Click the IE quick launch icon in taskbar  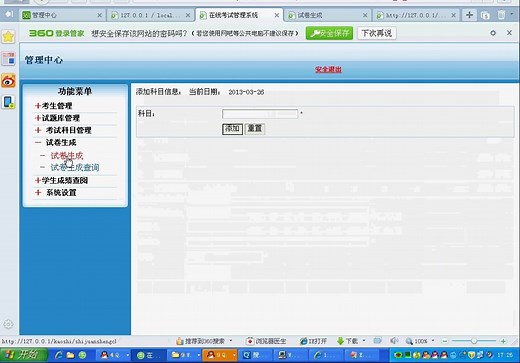(x=59, y=355)
